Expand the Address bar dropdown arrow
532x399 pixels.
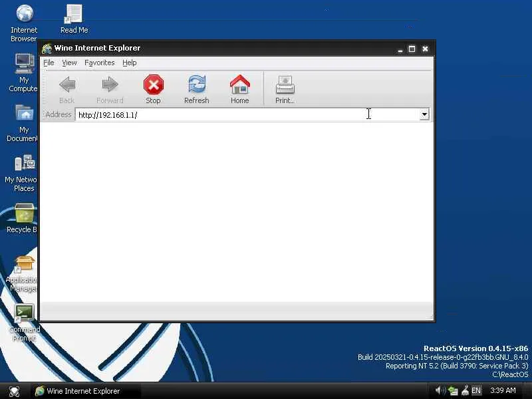(424, 114)
